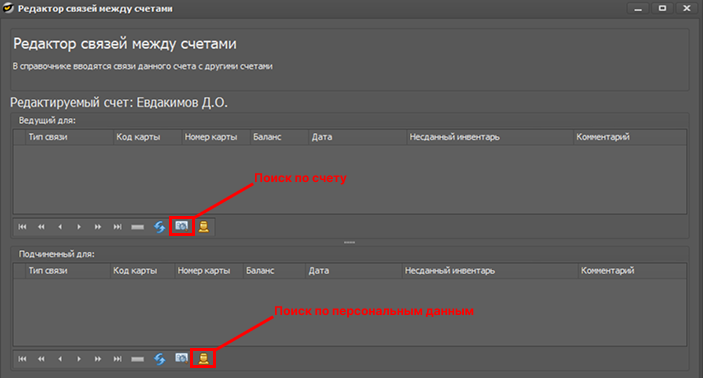Open personal data search in Ведущий для toolbar
The image size is (703, 378).
204,226
